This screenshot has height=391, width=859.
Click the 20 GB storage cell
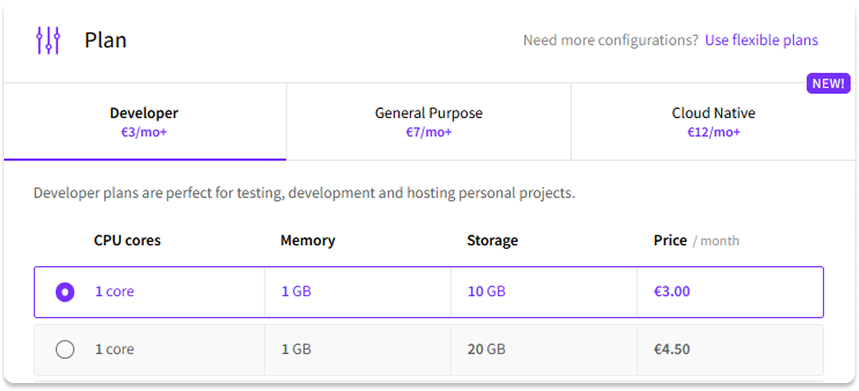coord(544,349)
